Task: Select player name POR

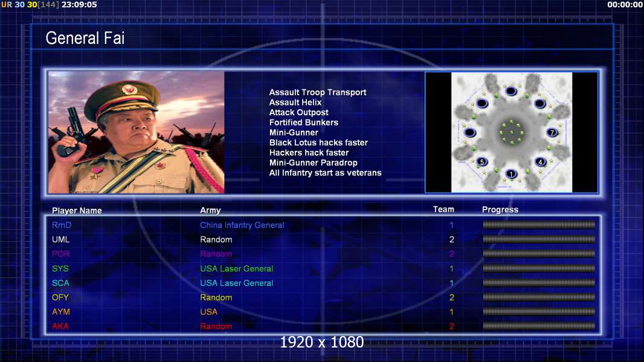Action: (x=61, y=254)
